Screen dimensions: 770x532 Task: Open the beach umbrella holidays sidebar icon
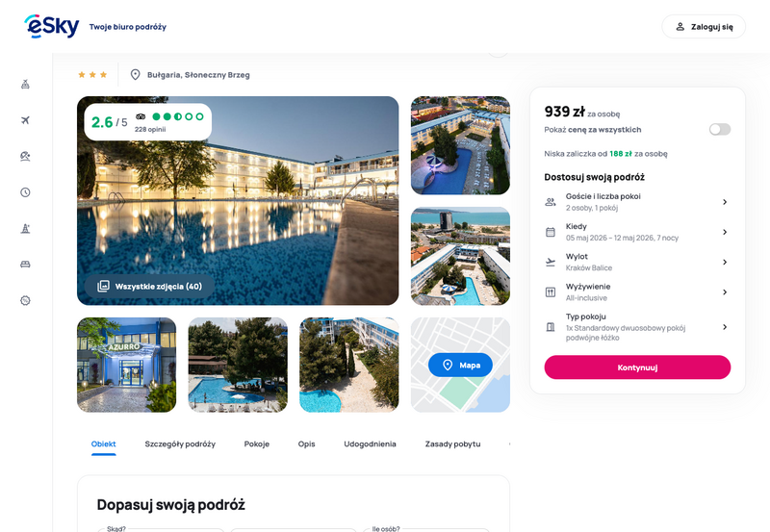26,156
